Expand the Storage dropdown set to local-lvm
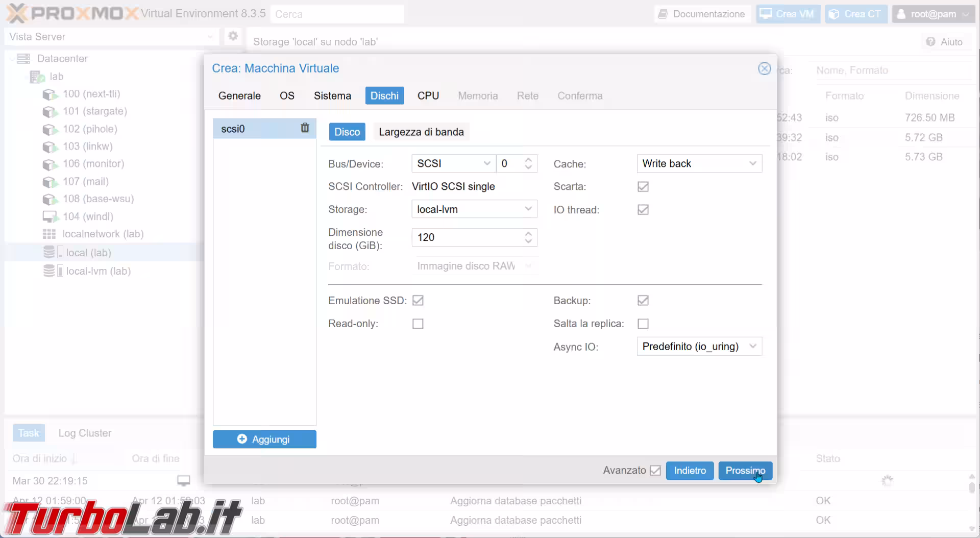 click(x=474, y=209)
